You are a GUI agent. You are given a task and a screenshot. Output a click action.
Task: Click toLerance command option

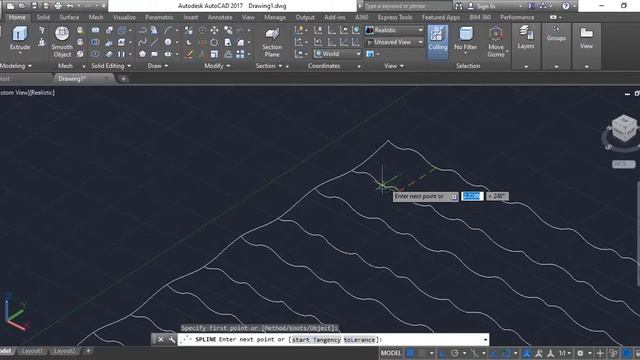[359, 340]
